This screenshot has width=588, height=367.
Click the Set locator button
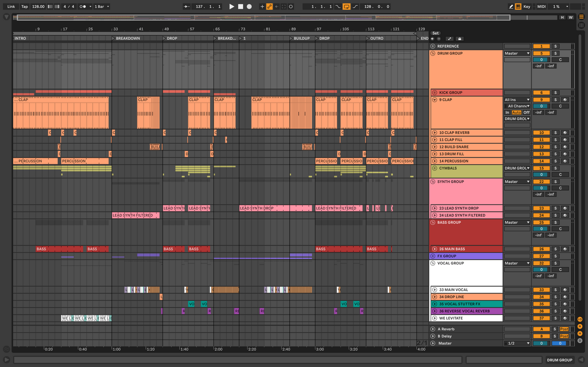pyautogui.click(x=435, y=33)
